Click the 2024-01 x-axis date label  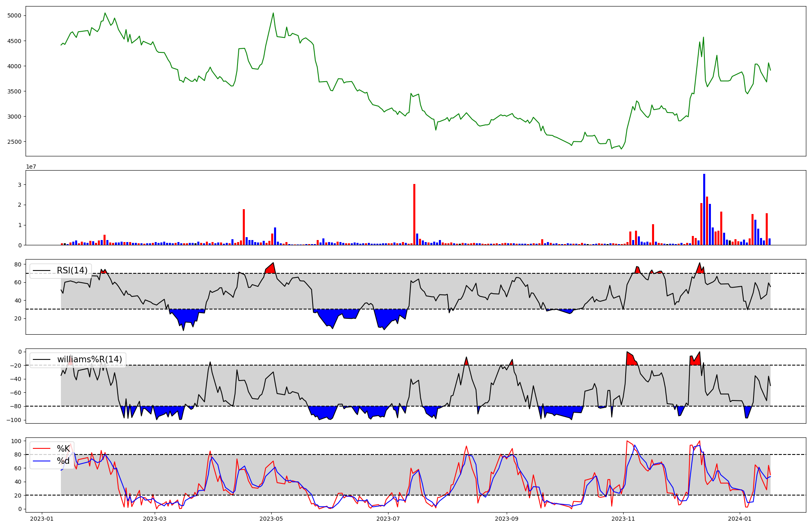740,519
